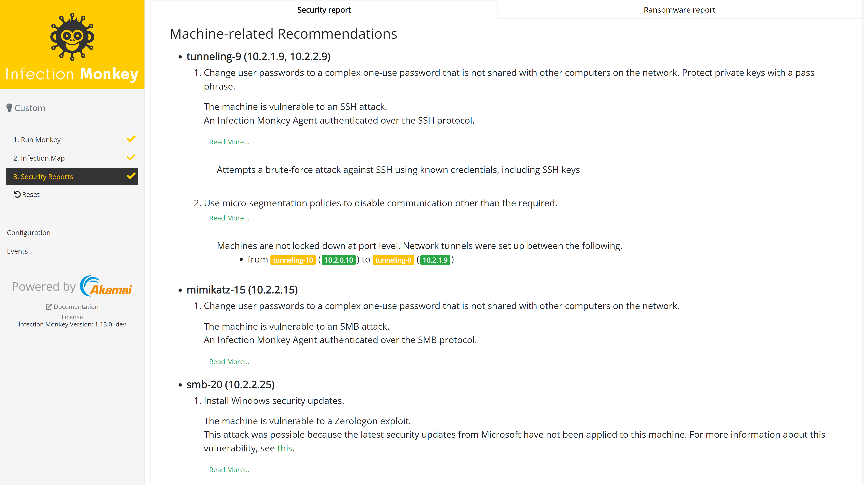Click the checkmark next to Infection Map
Viewport: 868px width, 485px height.
(131, 158)
